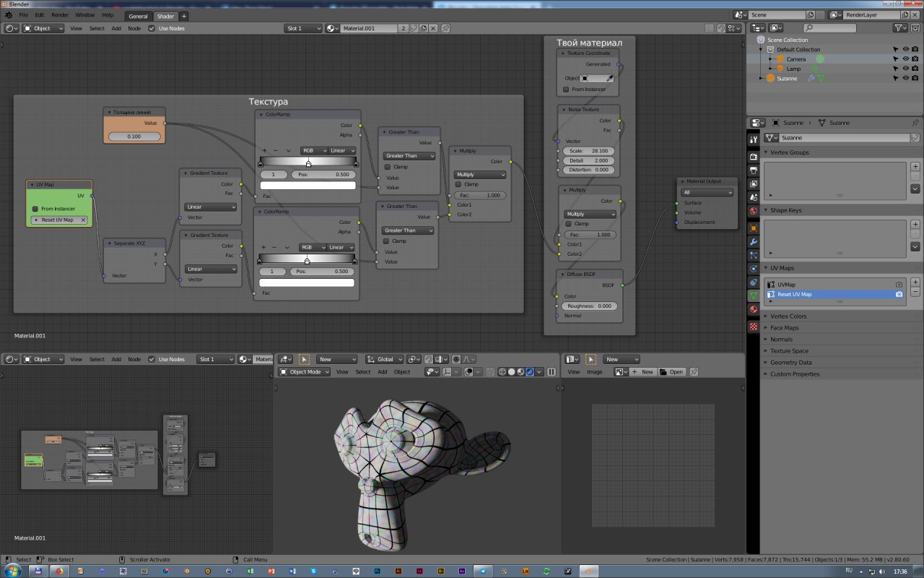Image resolution: width=924 pixels, height=578 pixels.
Task: Open the Greater Than operation dropdown
Action: 409,156
